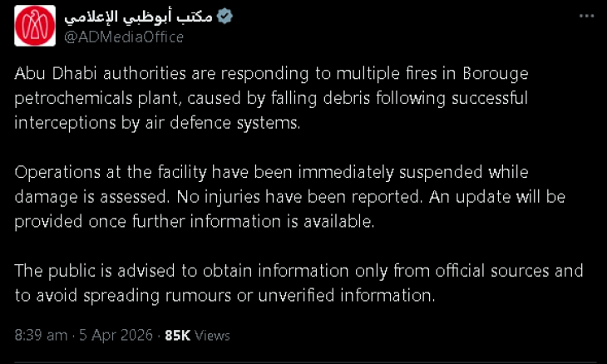Click the 85K view count number
607x364 pixels.
[177, 335]
